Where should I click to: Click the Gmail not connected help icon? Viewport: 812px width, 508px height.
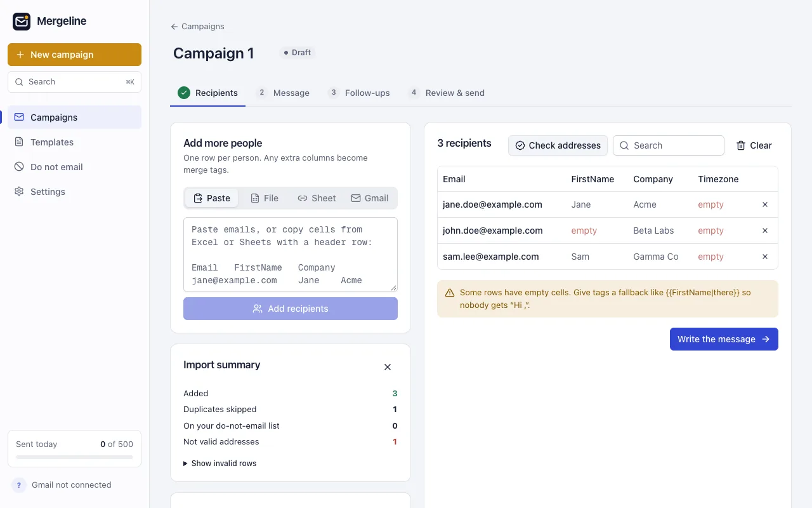(19, 485)
